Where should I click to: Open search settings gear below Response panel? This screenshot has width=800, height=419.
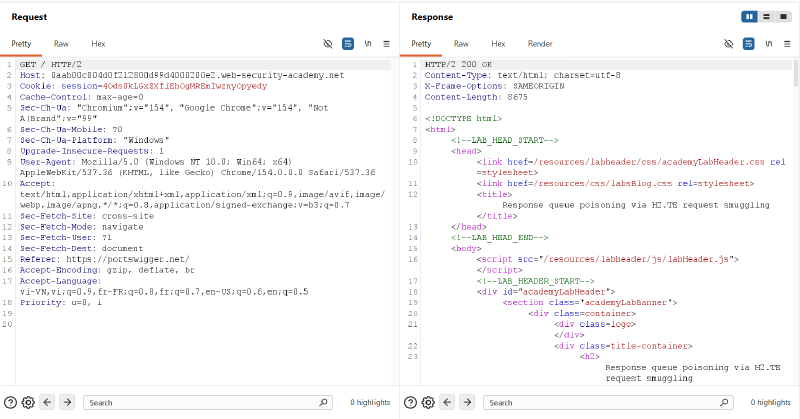point(428,403)
